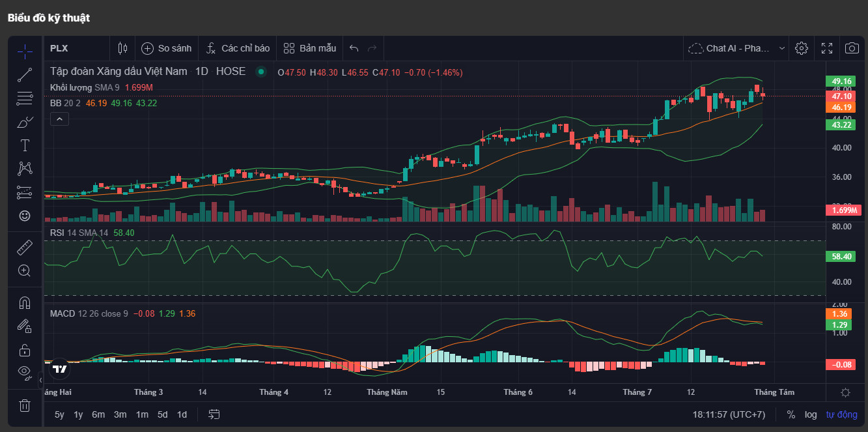The width and height of the screenshot is (868, 432).
Task: Select the trend line drawing tool
Action: click(x=25, y=75)
